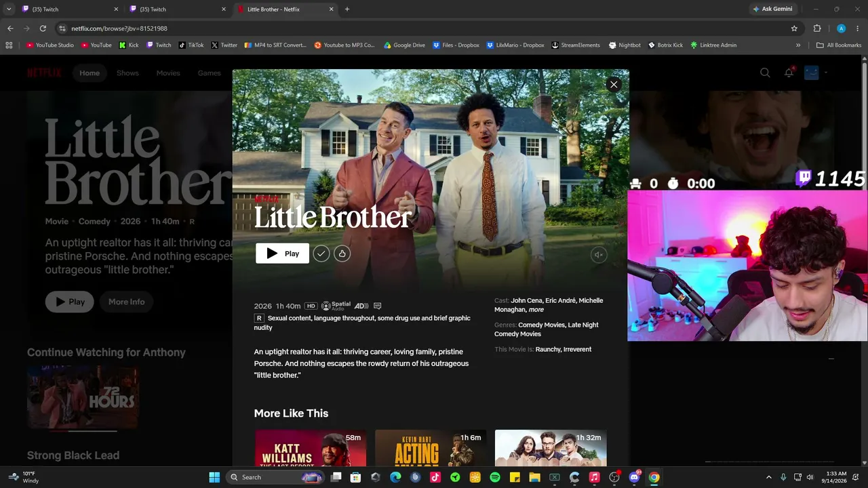Open the Nightbot bookmark
Image resolution: width=868 pixels, height=488 pixels.
point(625,45)
